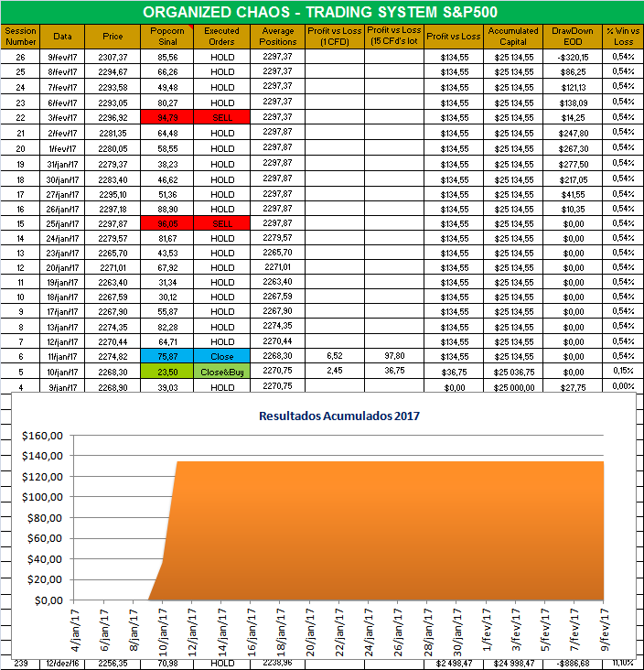Select the $36,75 profit vs loss cell

tap(454, 372)
